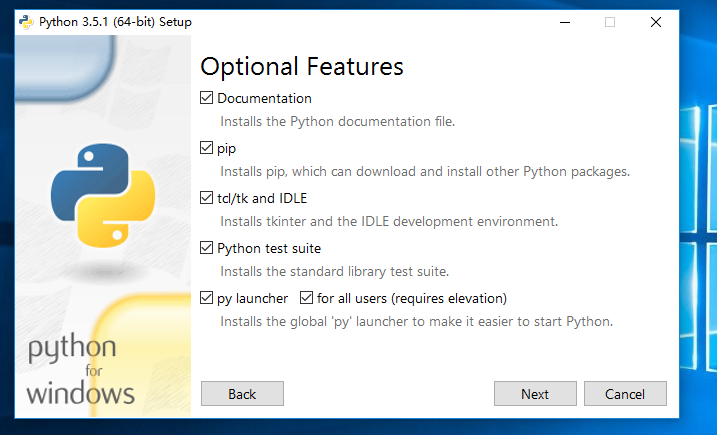Toggle the py launcher checkbox
The image size is (717, 435).
pyautogui.click(x=206, y=298)
